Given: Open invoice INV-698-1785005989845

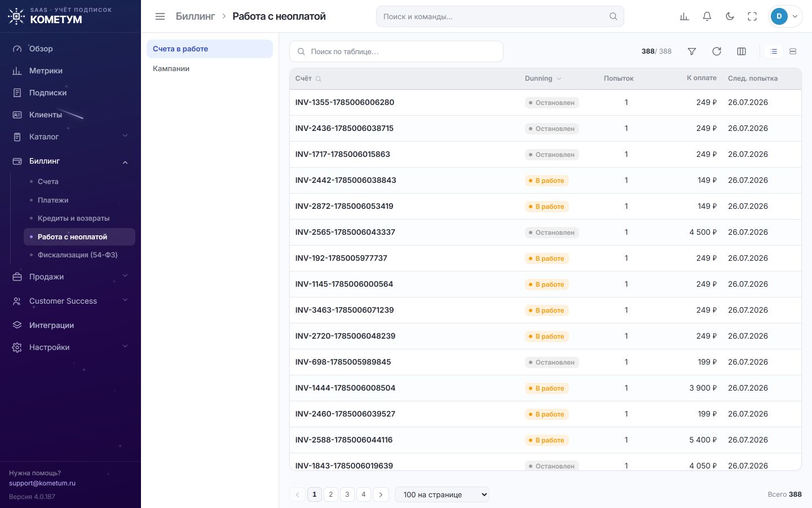Looking at the screenshot, I should pyautogui.click(x=343, y=362).
